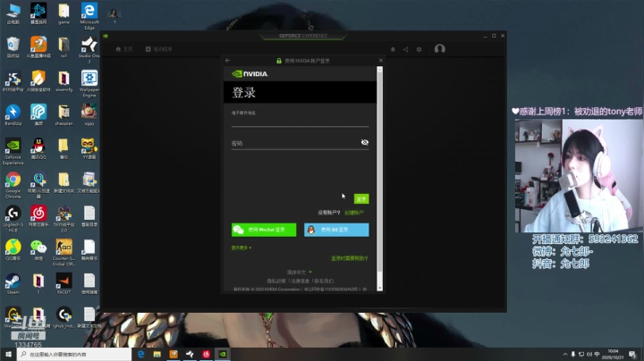Open the Drivers tab in GeForce Experience
This screenshot has height=361, width=644.
click(x=158, y=49)
